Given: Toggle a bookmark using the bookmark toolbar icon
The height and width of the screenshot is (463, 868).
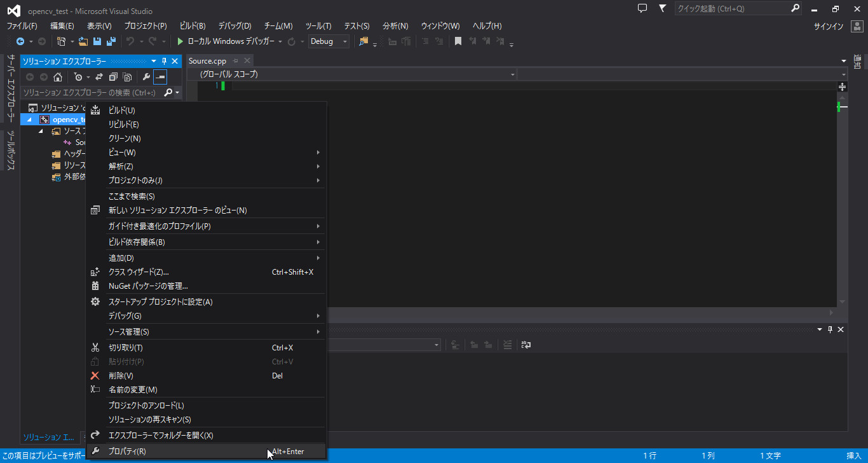Looking at the screenshot, I should pyautogui.click(x=458, y=41).
